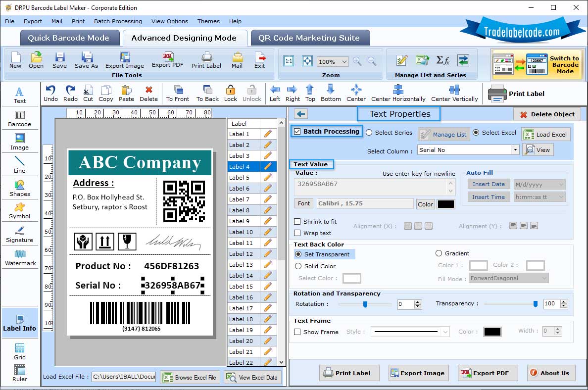The height and width of the screenshot is (390, 588).
Task: Increase the frame Width stepper
Action: [558, 329]
